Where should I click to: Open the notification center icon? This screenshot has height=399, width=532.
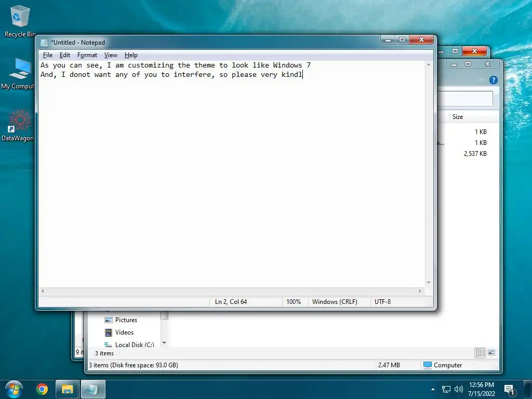click(x=510, y=390)
